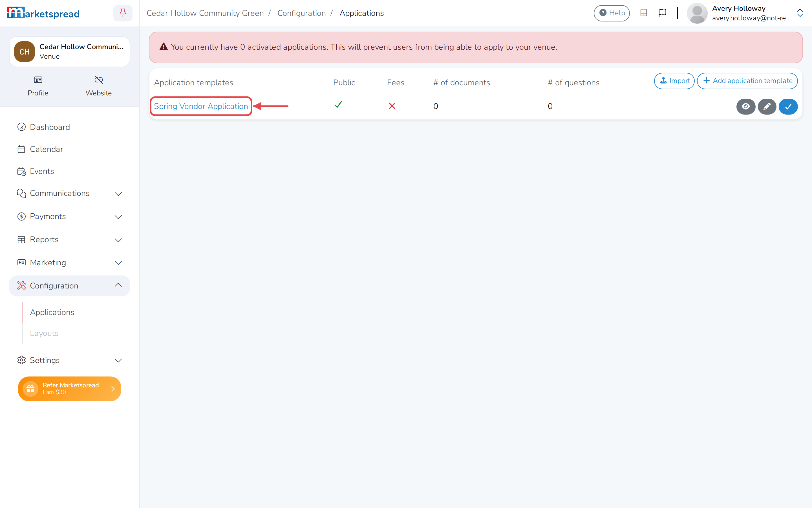Image resolution: width=812 pixels, height=508 pixels.
Task: Click the flag icon in header
Action: (x=662, y=13)
